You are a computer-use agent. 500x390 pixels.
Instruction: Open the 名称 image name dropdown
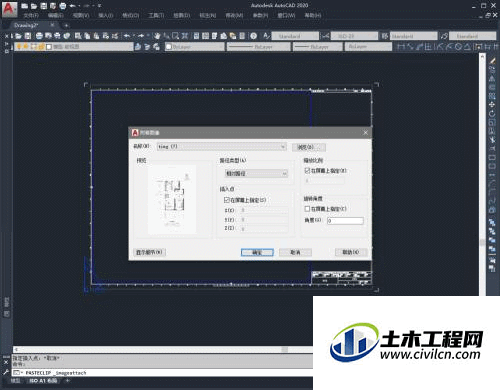222,146
